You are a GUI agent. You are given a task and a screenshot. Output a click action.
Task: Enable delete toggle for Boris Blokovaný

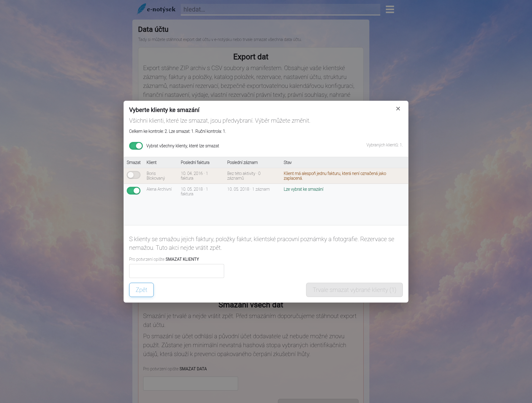click(x=134, y=175)
